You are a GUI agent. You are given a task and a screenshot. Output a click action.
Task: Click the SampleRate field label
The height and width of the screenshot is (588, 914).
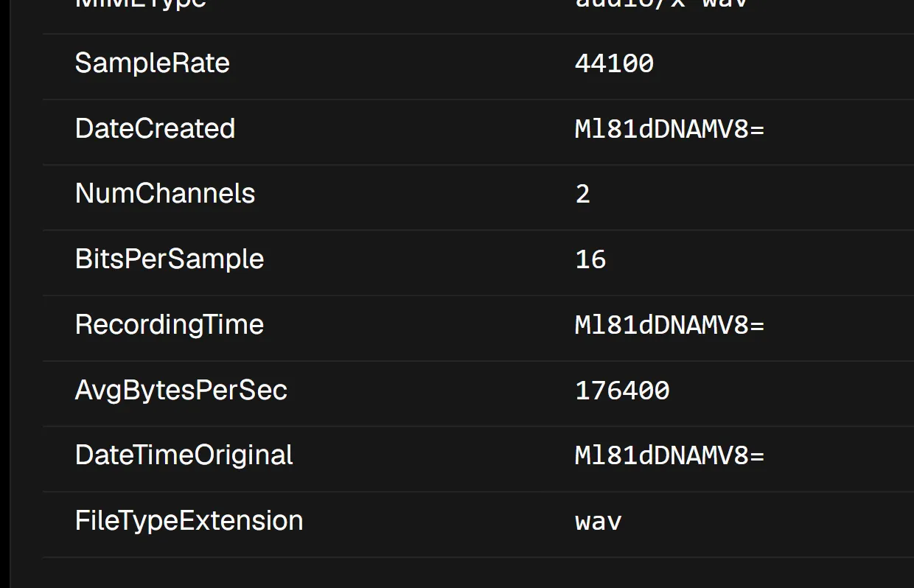point(153,63)
